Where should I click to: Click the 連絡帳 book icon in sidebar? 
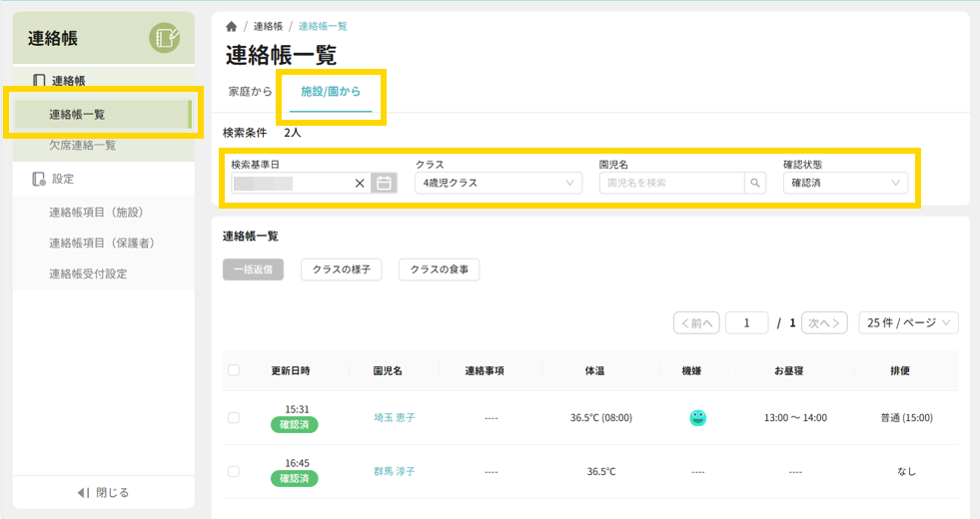click(x=39, y=81)
